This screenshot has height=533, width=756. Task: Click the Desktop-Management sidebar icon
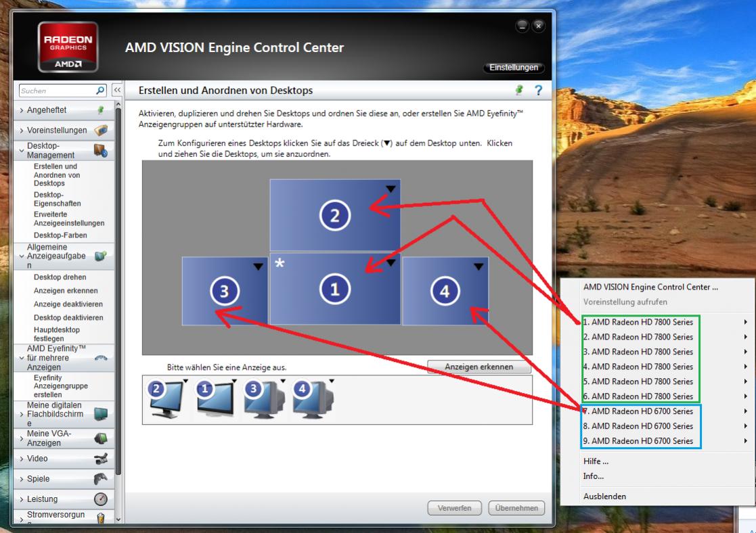point(101,150)
